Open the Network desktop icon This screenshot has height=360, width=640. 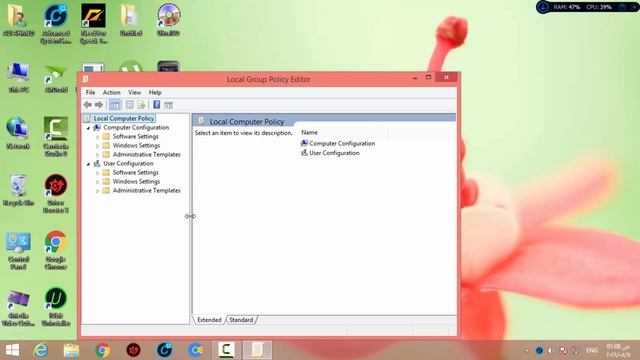coord(18,133)
